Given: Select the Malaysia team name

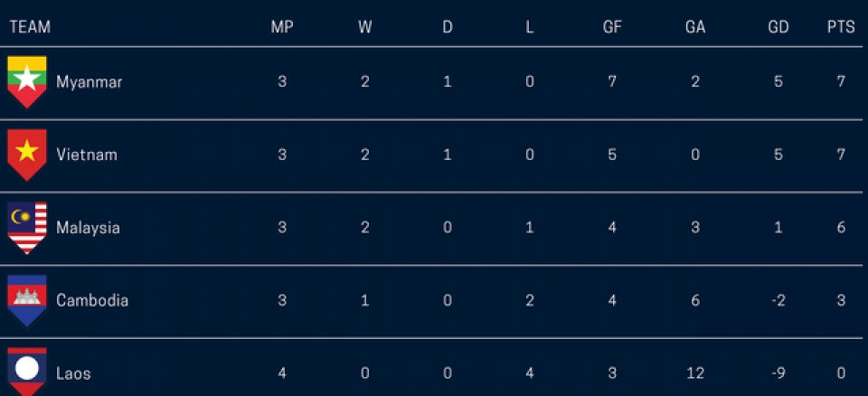Looking at the screenshot, I should tap(88, 228).
